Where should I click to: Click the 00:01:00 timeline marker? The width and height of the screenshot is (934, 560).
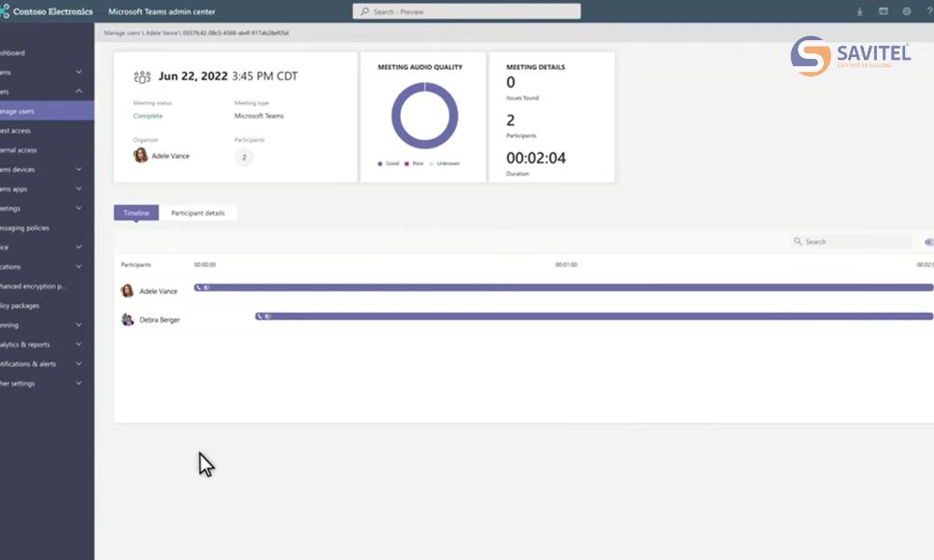point(566,265)
